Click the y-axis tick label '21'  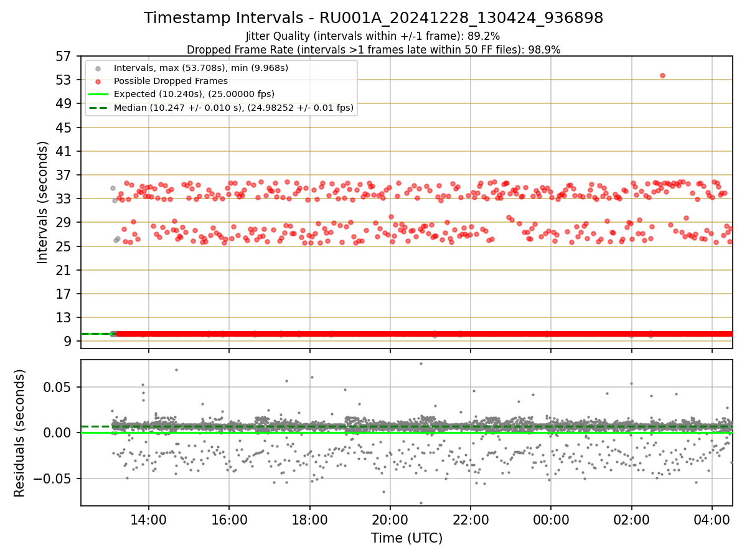tap(63, 270)
